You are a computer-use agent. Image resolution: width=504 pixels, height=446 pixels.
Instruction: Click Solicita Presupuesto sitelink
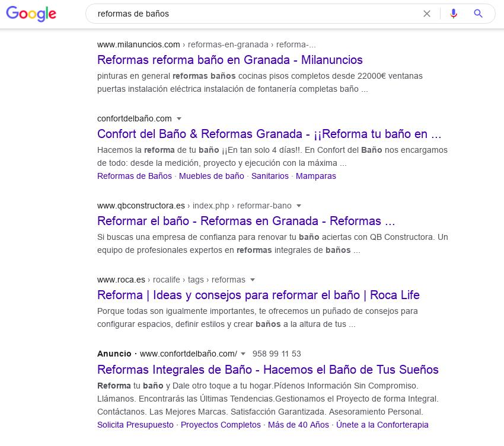tap(135, 425)
